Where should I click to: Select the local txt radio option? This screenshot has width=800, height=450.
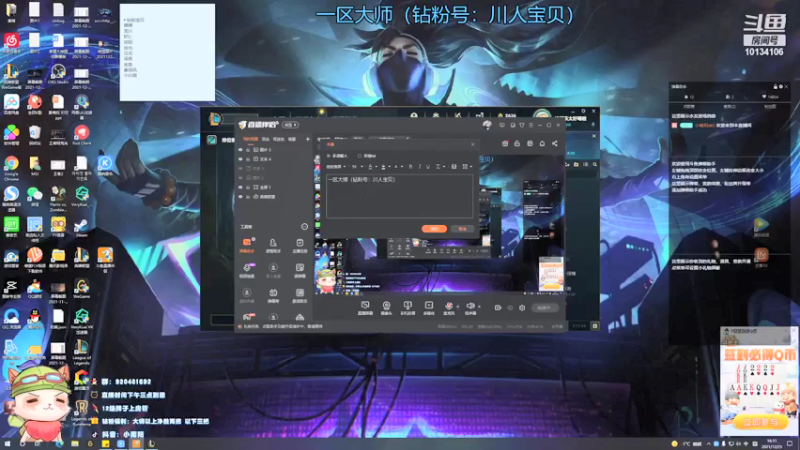[x=360, y=156]
